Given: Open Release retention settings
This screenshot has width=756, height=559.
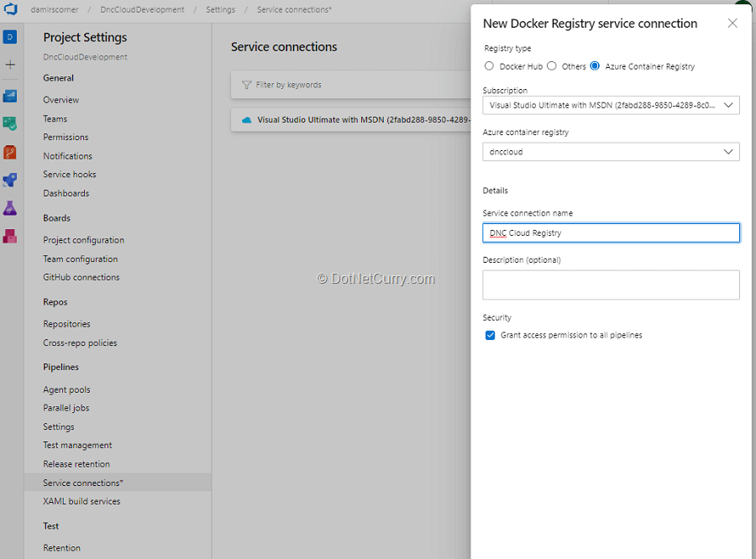Looking at the screenshot, I should coord(76,464).
